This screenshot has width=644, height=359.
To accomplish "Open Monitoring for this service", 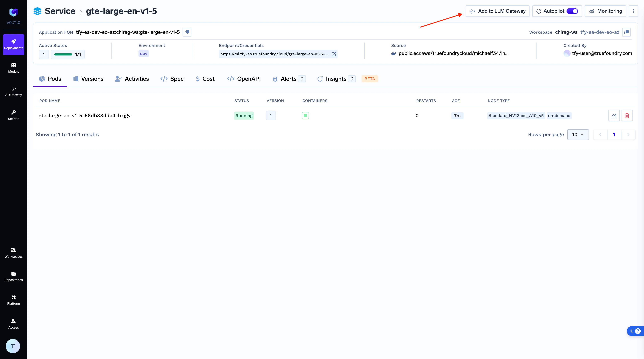I will tap(605, 11).
